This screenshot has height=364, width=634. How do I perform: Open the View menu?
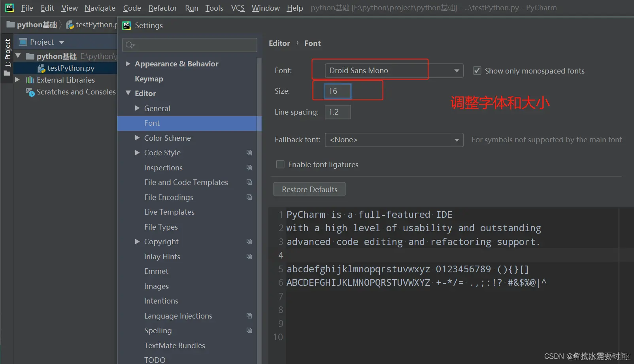pyautogui.click(x=70, y=8)
